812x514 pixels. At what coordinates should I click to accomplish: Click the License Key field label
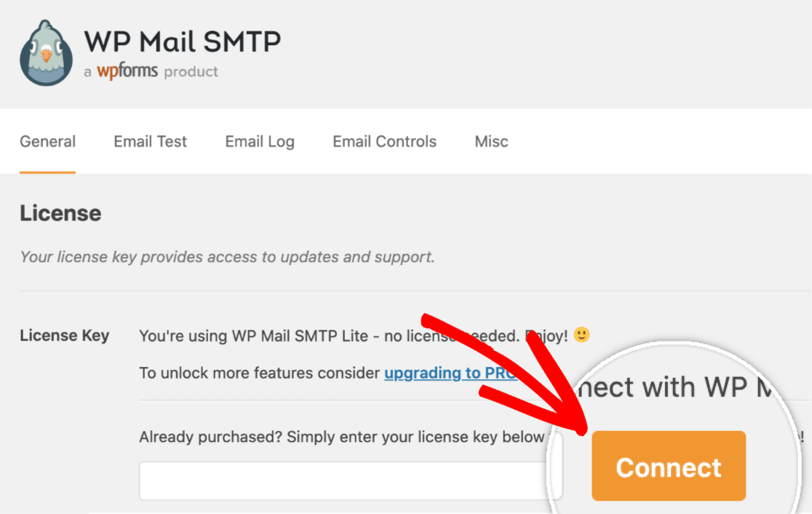[64, 335]
